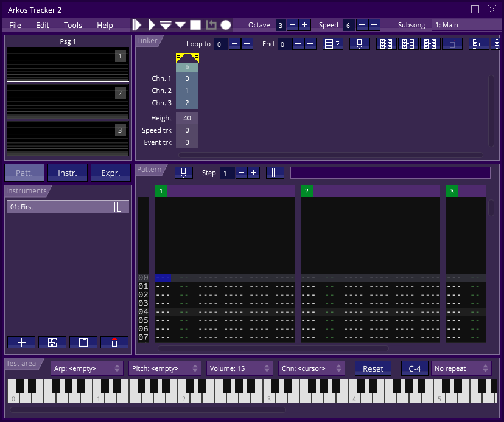Increase the Speed value
This screenshot has height=422, width=504.
coord(374,25)
